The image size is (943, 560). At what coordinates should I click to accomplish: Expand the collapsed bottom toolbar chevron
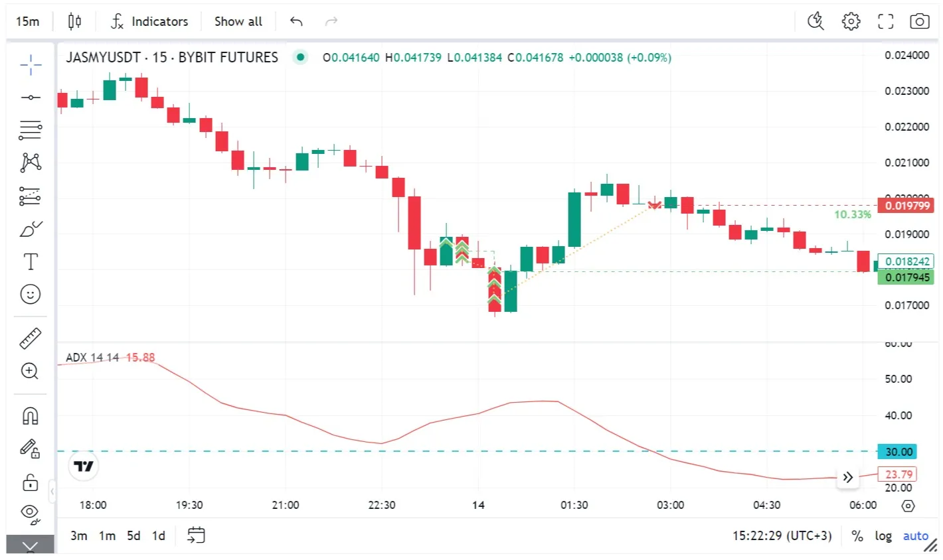coord(31,546)
